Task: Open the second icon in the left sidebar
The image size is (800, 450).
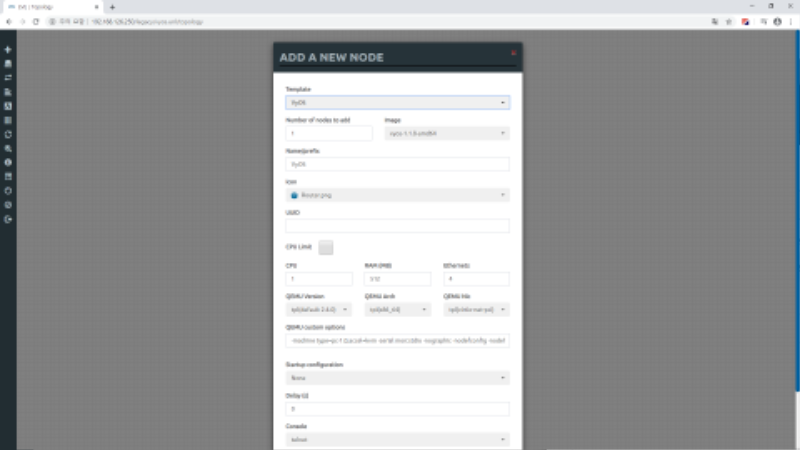Action: 8,63
